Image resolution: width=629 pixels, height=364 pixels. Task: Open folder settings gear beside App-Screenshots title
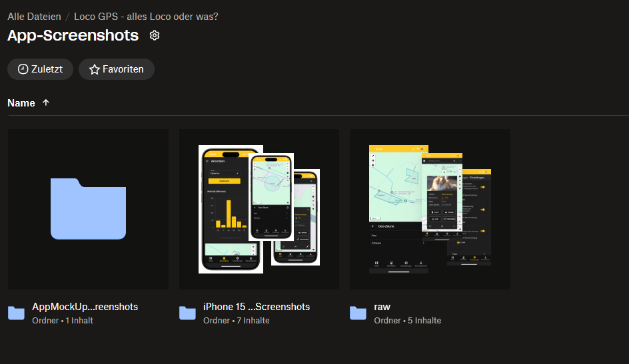click(x=155, y=35)
